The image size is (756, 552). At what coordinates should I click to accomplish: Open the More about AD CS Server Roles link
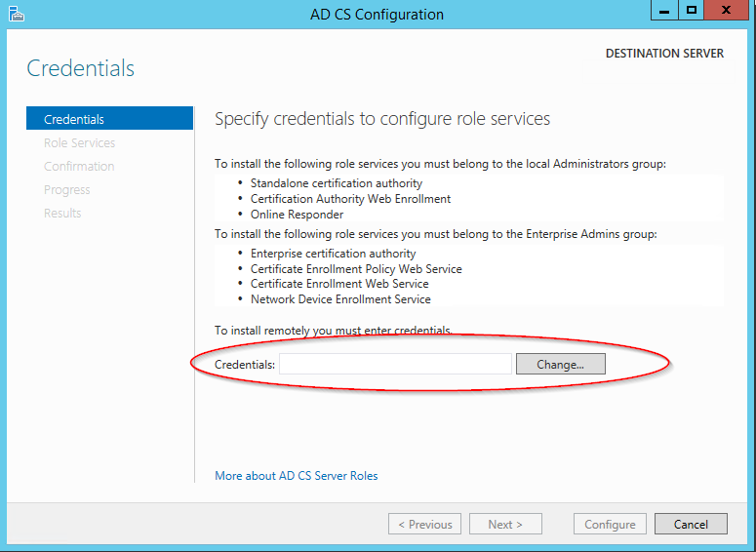click(x=296, y=476)
